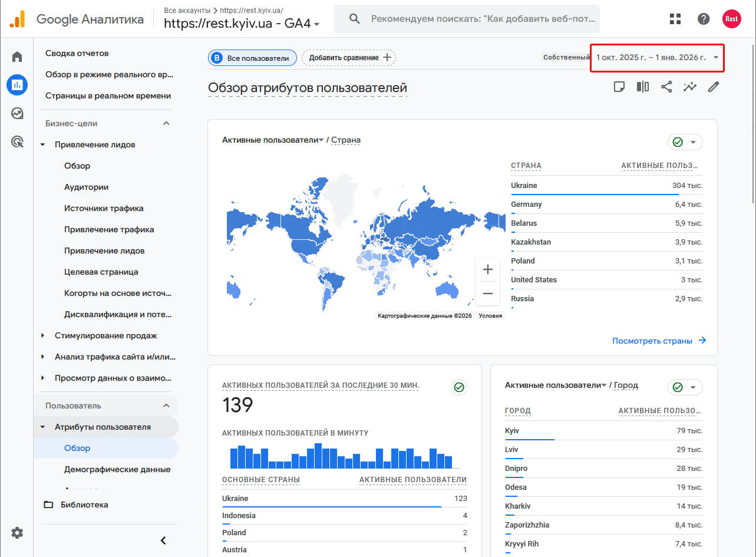Open the Explore icon in left rail
This screenshot has width=756, height=557.
tap(17, 113)
